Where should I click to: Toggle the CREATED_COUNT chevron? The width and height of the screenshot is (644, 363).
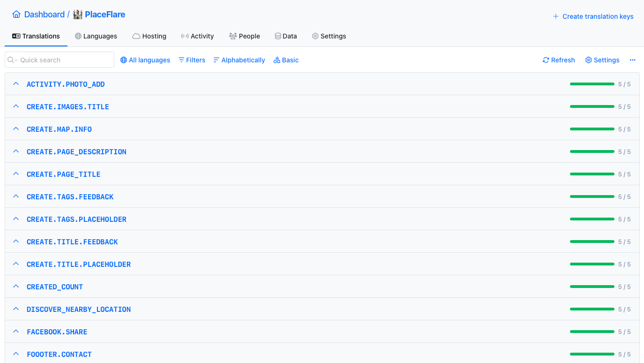tap(16, 287)
